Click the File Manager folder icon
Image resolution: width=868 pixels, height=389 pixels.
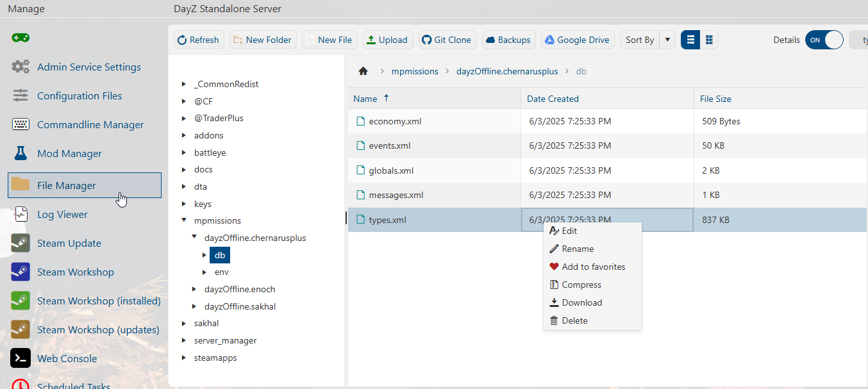pyautogui.click(x=21, y=185)
